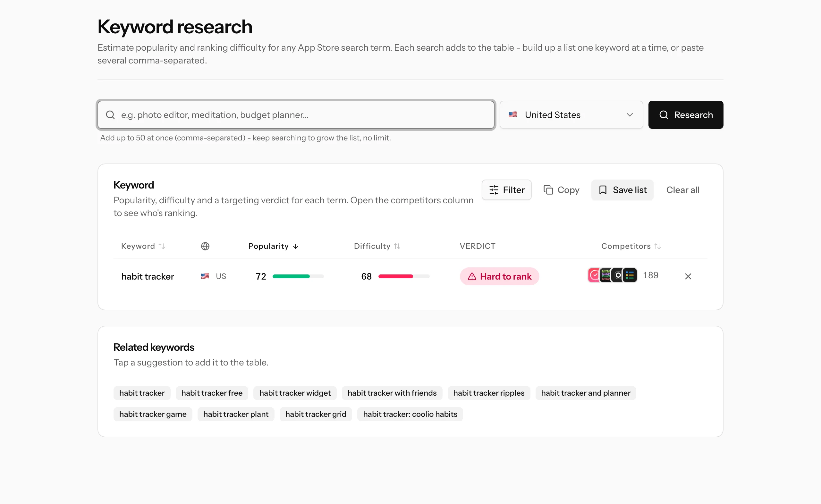Click the popularity value 72
This screenshot has width=821, height=504.
click(x=261, y=276)
